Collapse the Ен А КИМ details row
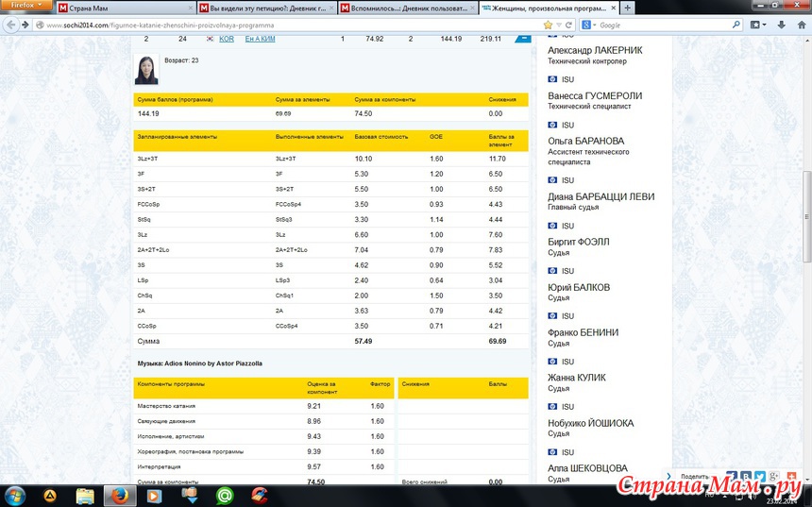The height and width of the screenshot is (507, 812). (522, 39)
